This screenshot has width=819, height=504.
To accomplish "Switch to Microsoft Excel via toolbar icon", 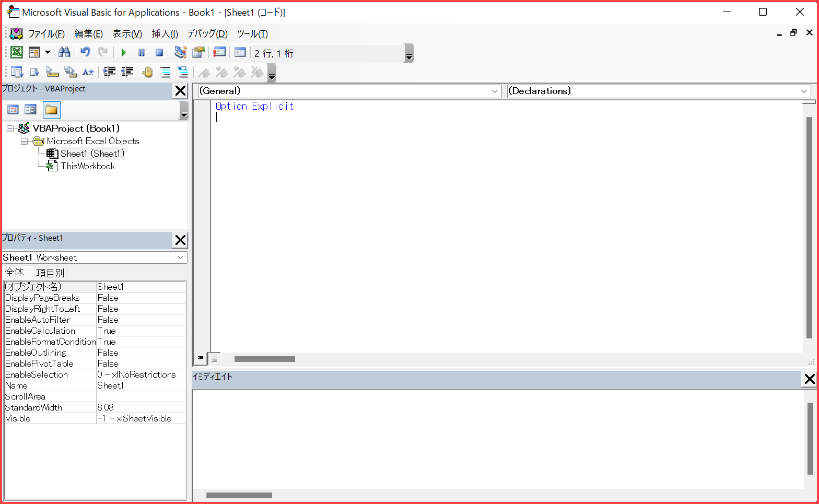I will (17, 52).
